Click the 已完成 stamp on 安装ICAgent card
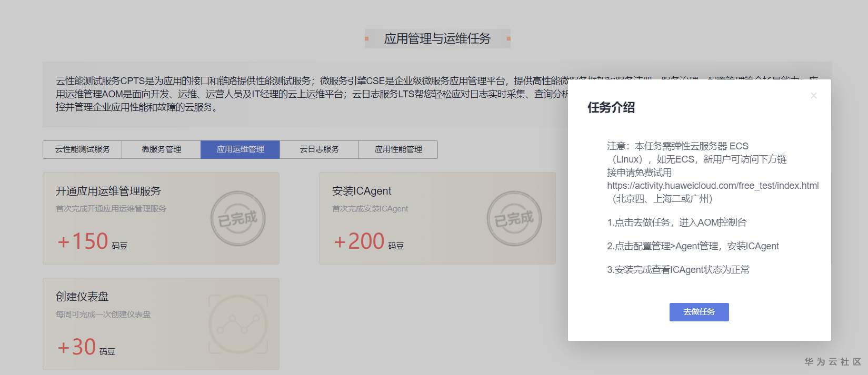868x375 pixels. tap(514, 218)
